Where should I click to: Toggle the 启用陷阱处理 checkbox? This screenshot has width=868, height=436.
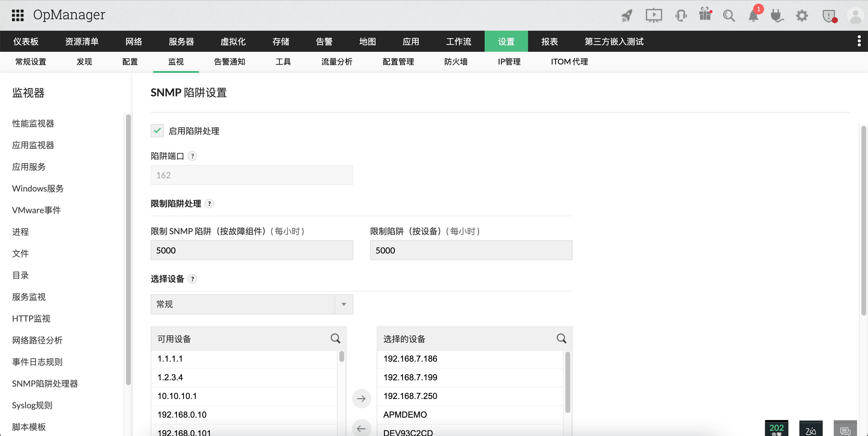pyautogui.click(x=157, y=131)
